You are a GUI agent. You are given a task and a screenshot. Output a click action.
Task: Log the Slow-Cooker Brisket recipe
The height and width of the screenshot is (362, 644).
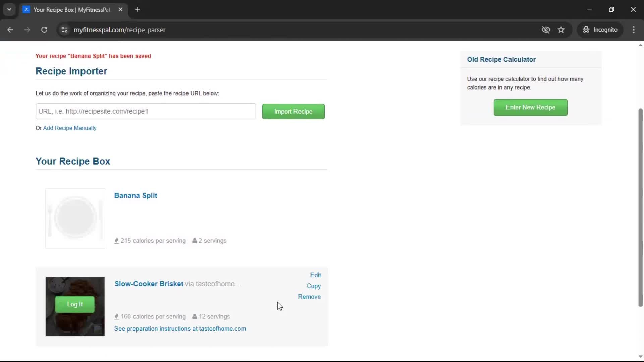tap(74, 304)
